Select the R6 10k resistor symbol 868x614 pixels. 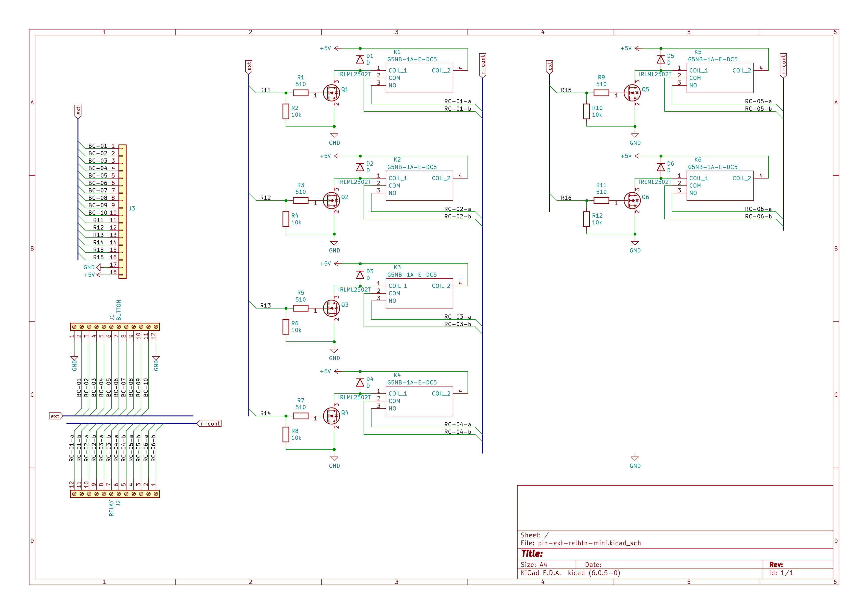286,327
